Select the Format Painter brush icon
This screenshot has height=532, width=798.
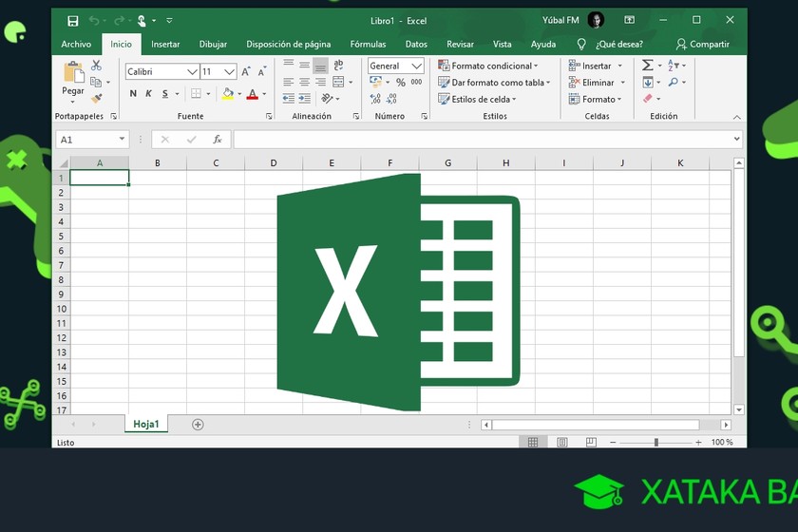coord(96,97)
